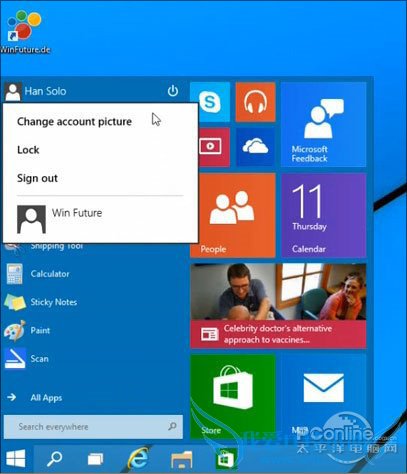
Task: Open File Explorer from the taskbar
Action: (x=181, y=459)
